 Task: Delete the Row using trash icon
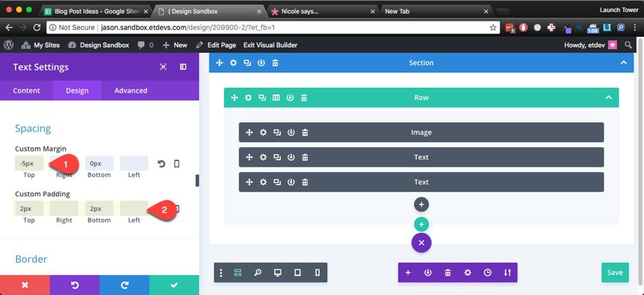click(x=304, y=98)
